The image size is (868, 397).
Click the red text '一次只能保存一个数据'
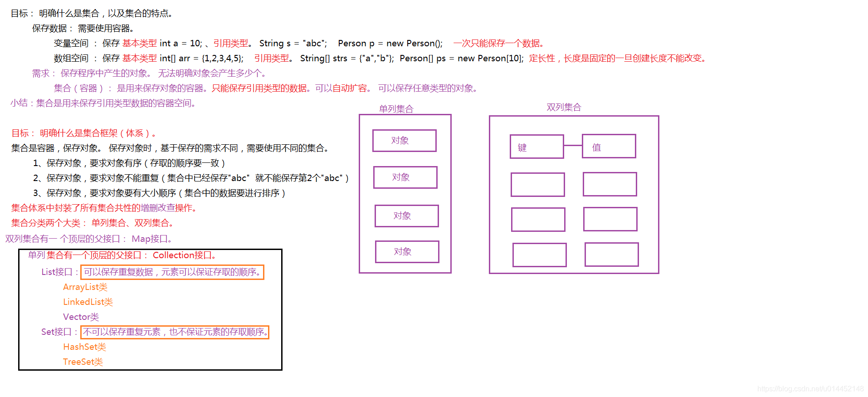498,44
